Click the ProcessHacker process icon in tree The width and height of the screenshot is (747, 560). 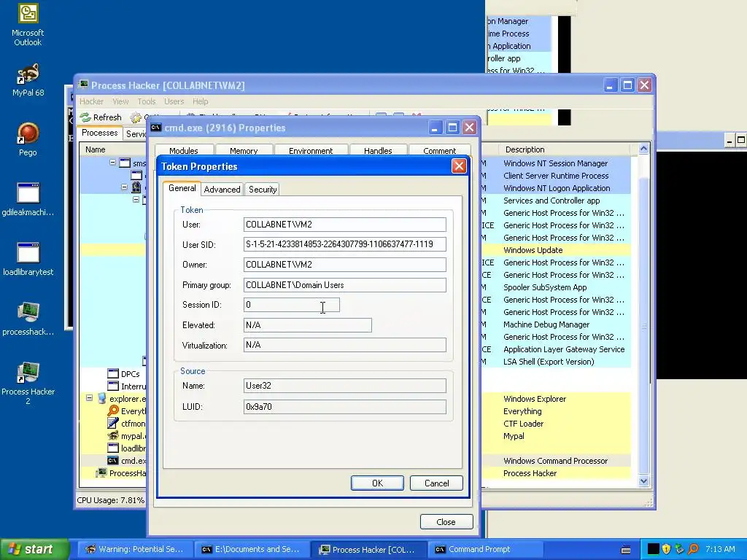click(x=101, y=472)
